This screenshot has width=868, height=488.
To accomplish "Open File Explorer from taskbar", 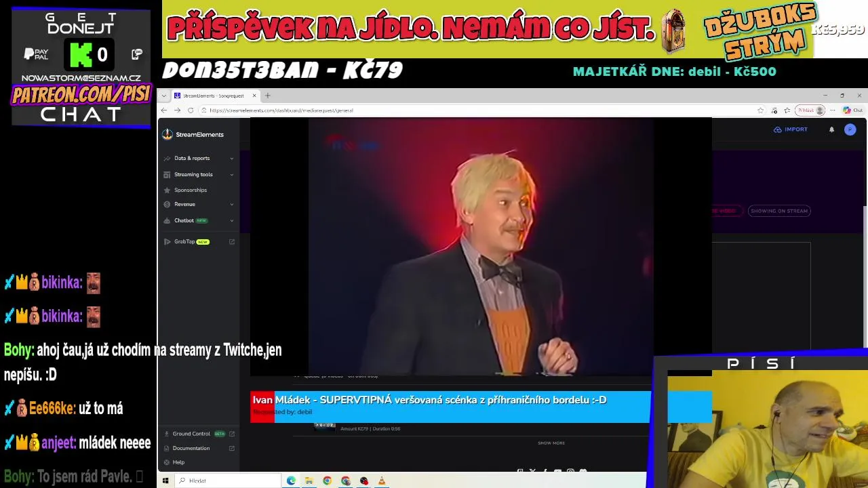I will 309,481.
